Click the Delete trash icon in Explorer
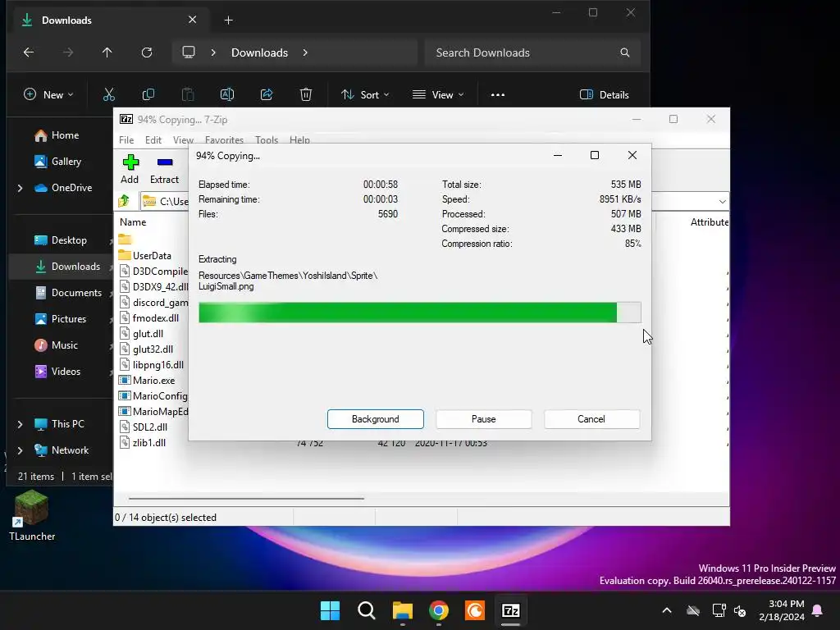 [306, 95]
